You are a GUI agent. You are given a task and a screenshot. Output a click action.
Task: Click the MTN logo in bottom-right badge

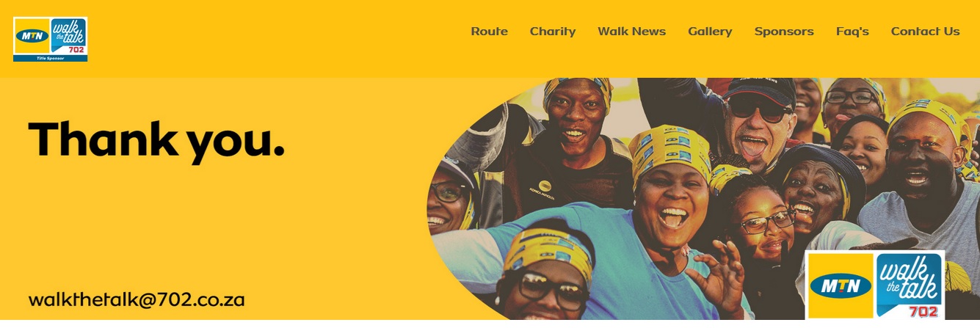[840, 285]
